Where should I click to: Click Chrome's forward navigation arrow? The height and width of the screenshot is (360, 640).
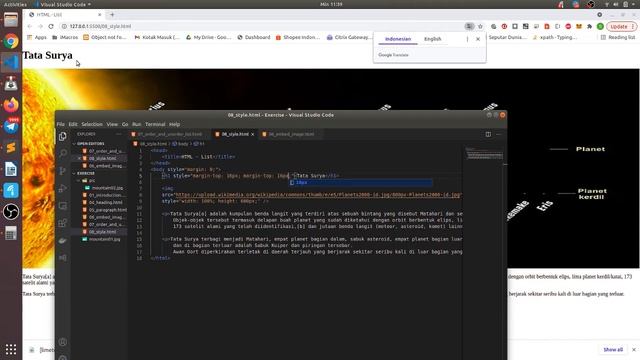(40, 26)
